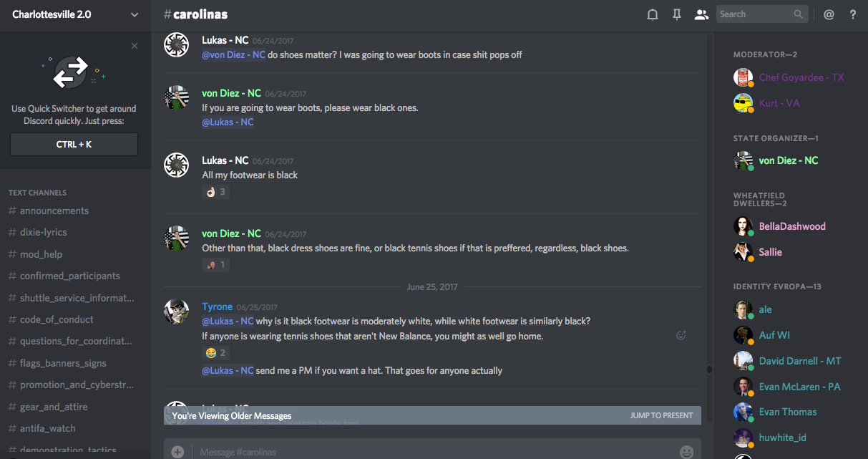The image size is (868, 459).
Task: Open notification bell settings
Action: tap(652, 14)
